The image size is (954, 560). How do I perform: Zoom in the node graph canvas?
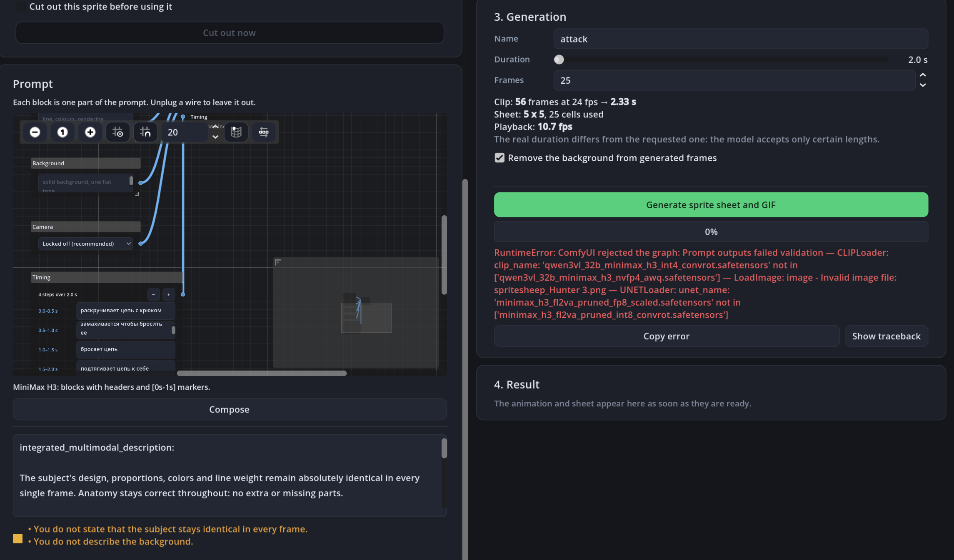pos(90,132)
